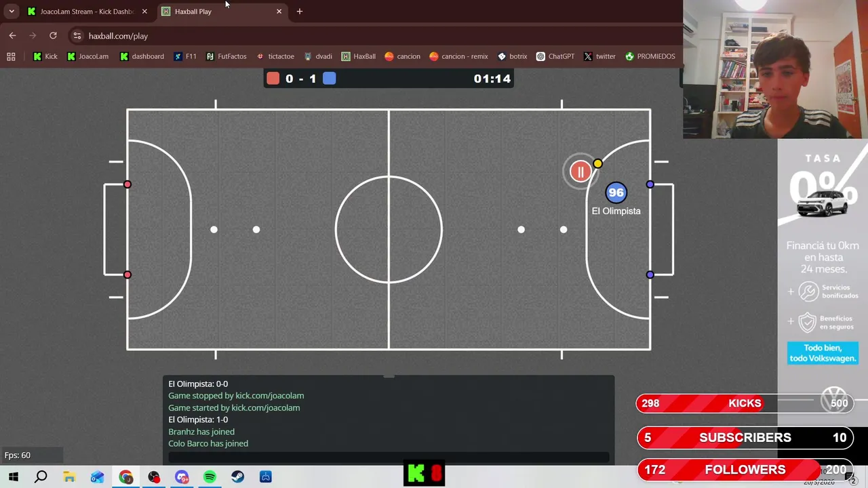The width and height of the screenshot is (868, 488).
Task: Open the botrix bookmark
Action: coord(512,56)
